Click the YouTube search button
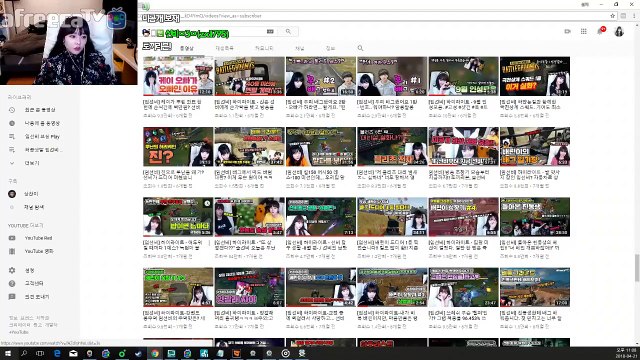This screenshot has width=640, height=360. pos(288,31)
